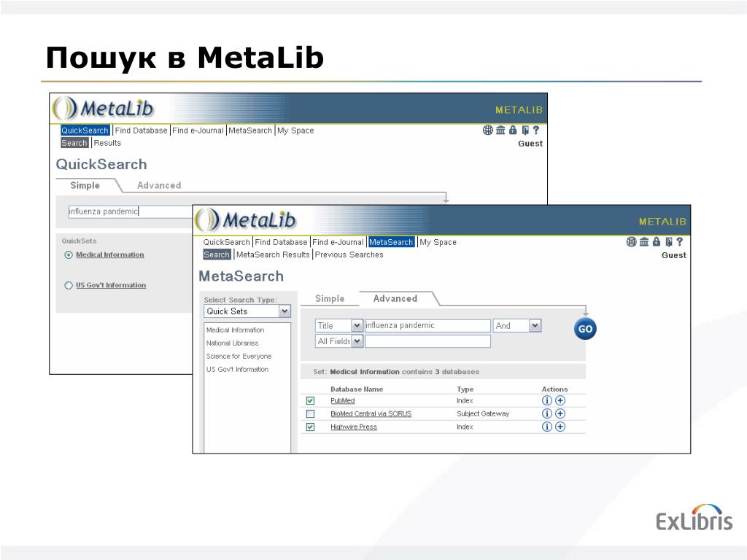Image resolution: width=747 pixels, height=560 pixels.
Task: Open Medical Information QuickSet link
Action: click(x=110, y=254)
